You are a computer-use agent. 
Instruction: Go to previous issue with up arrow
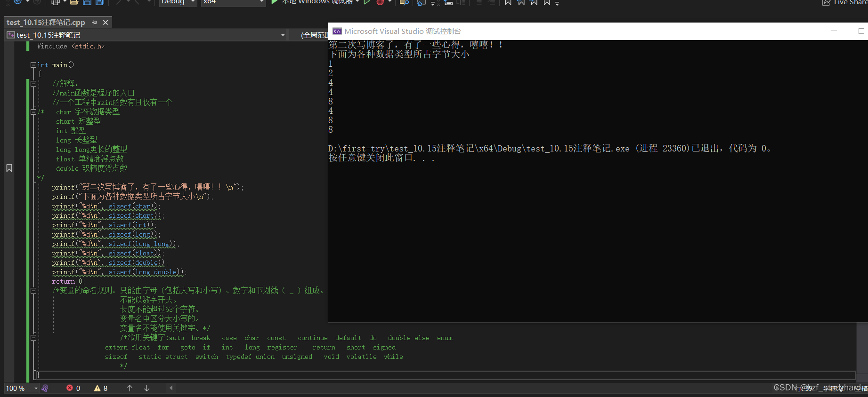coord(130,388)
